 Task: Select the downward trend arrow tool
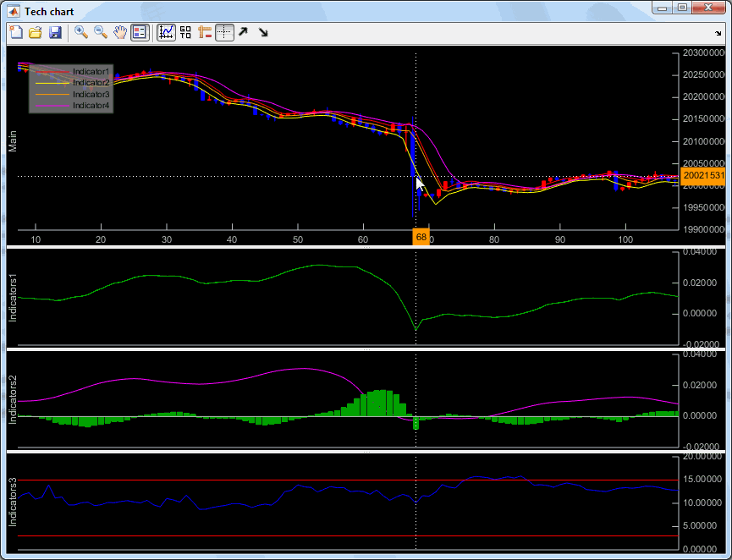point(263,32)
